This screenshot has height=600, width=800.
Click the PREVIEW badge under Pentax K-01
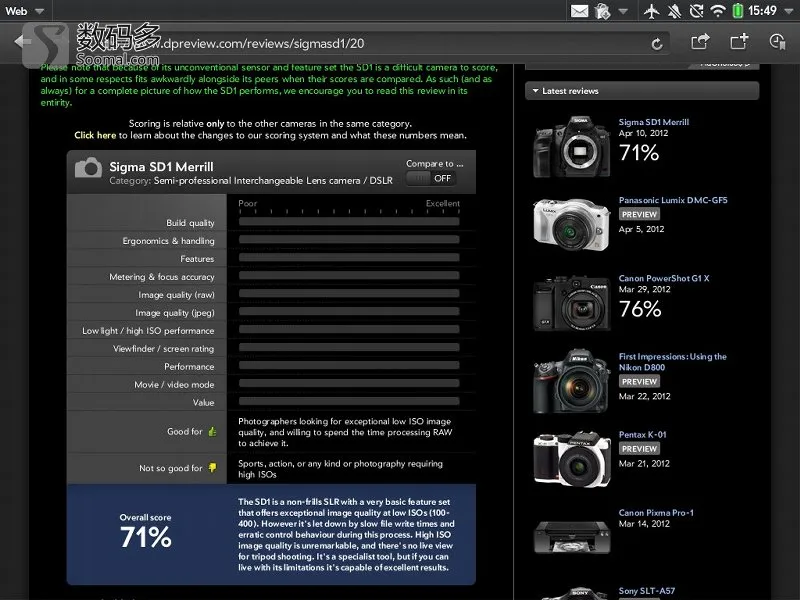[x=639, y=448]
